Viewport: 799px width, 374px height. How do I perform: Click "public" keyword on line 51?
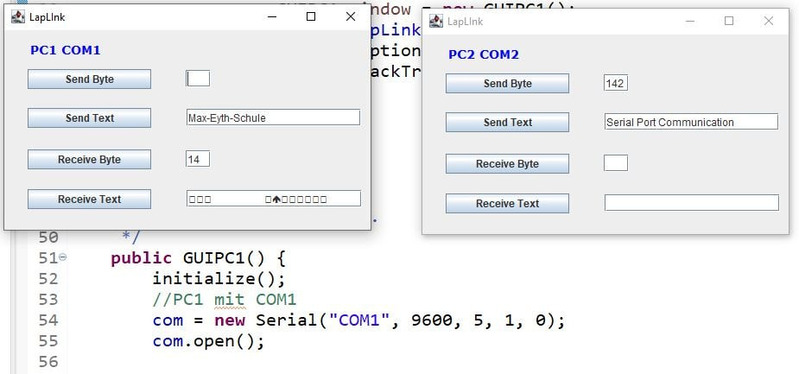(141, 259)
